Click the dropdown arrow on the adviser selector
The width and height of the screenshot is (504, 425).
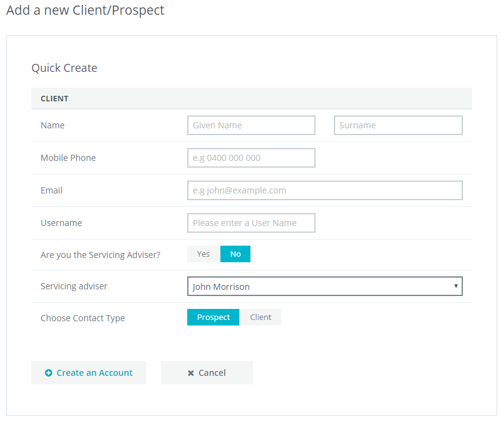(x=456, y=286)
